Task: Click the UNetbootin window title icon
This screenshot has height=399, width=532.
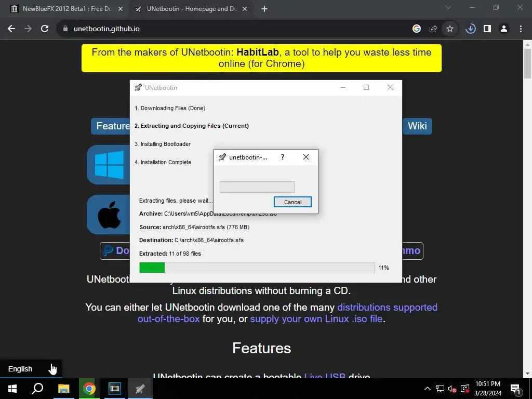Action: (138, 87)
